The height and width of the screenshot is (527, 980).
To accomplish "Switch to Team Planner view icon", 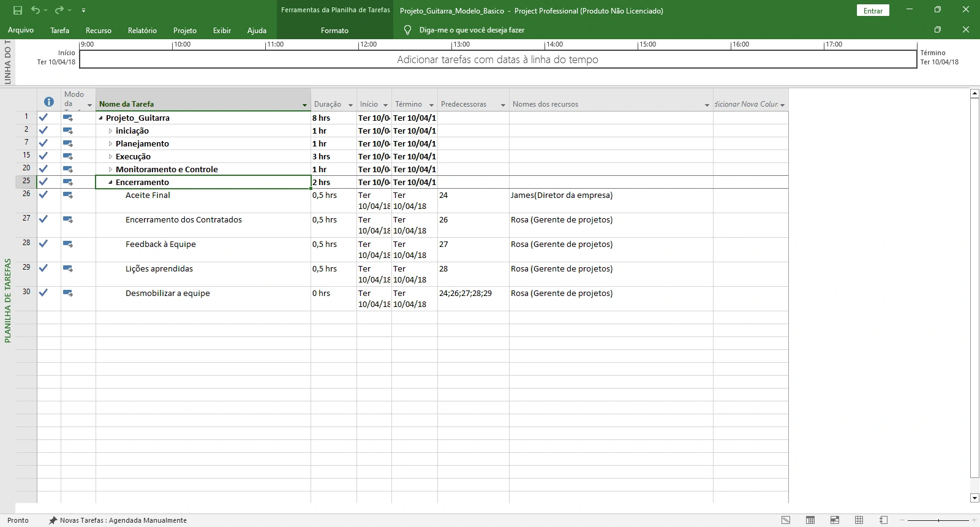I will [835, 520].
